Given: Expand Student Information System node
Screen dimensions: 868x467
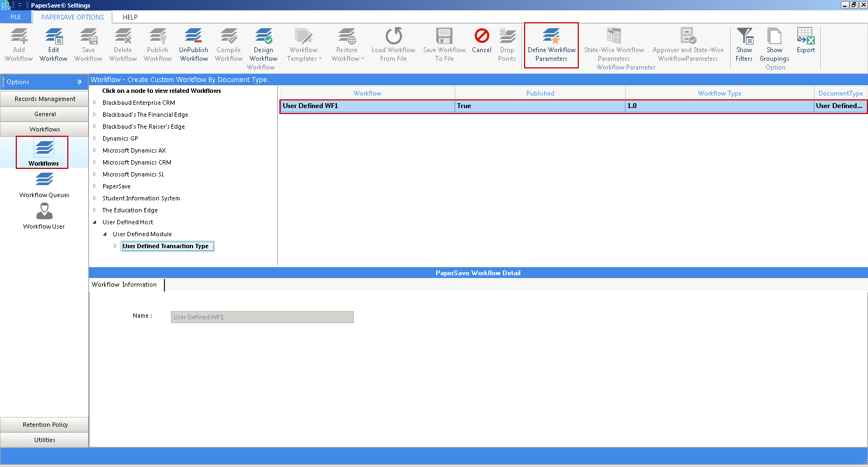Looking at the screenshot, I should (94, 198).
